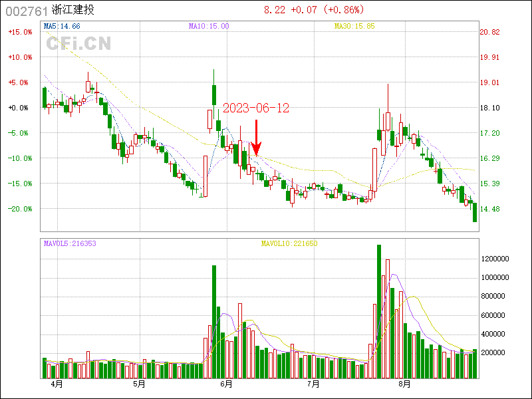Select the 2023-06-12 date annotation
The height and width of the screenshot is (399, 532).
255,108
